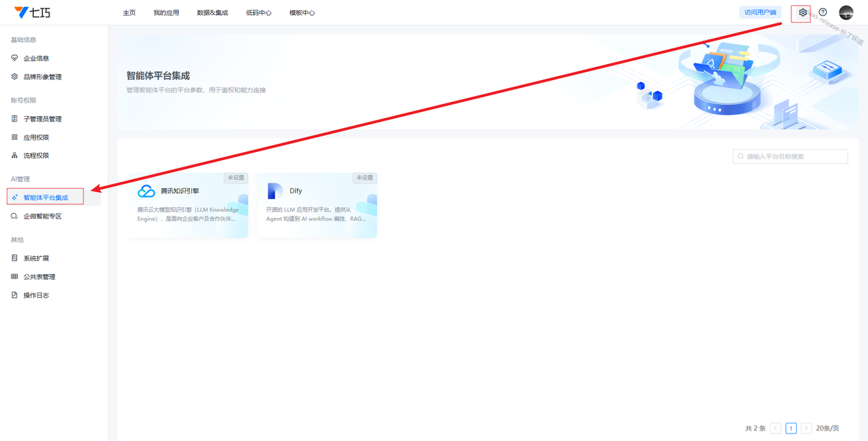Go to 应用权限 settings
Image resolution: width=868 pixels, height=441 pixels.
point(36,137)
